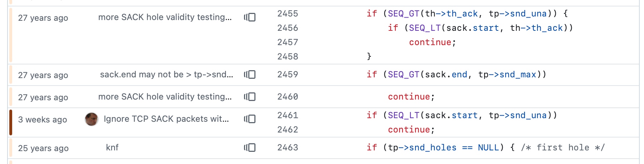View blame before the knf commit
Screen dimensions: 644x164
(250, 148)
